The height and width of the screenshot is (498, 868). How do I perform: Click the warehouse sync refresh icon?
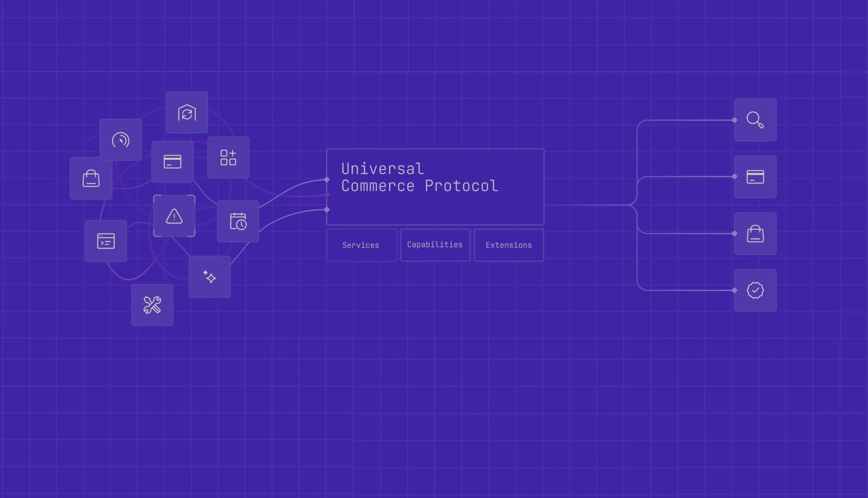[187, 113]
